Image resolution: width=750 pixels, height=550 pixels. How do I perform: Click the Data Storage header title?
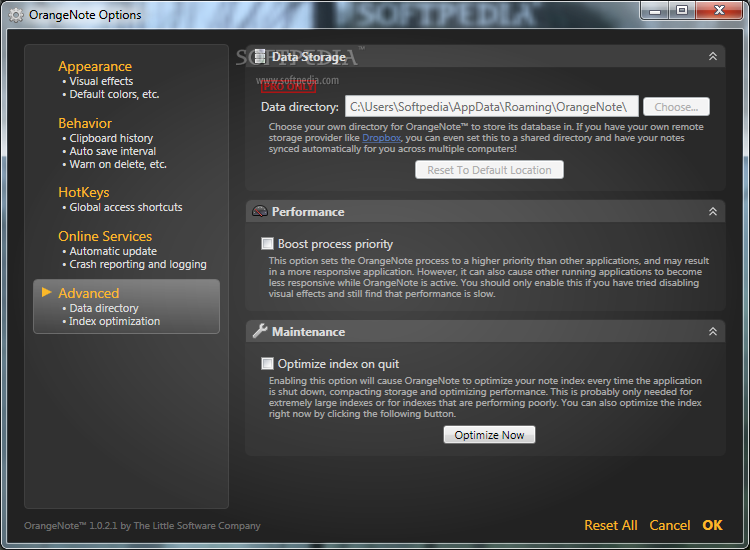309,57
